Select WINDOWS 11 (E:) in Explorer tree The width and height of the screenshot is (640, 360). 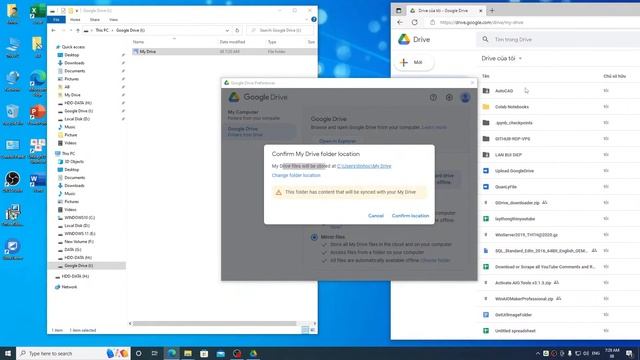click(x=80, y=233)
